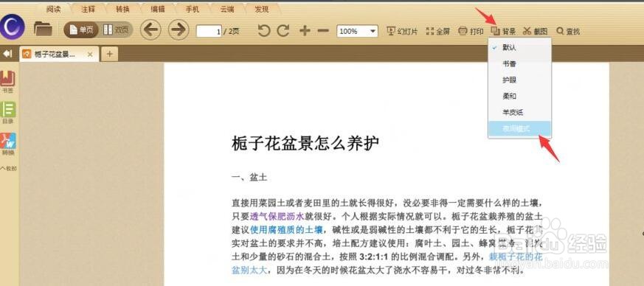Click the 使用腐殖质的土壤 link
This screenshot has width=644, height=286.
[x=287, y=229]
